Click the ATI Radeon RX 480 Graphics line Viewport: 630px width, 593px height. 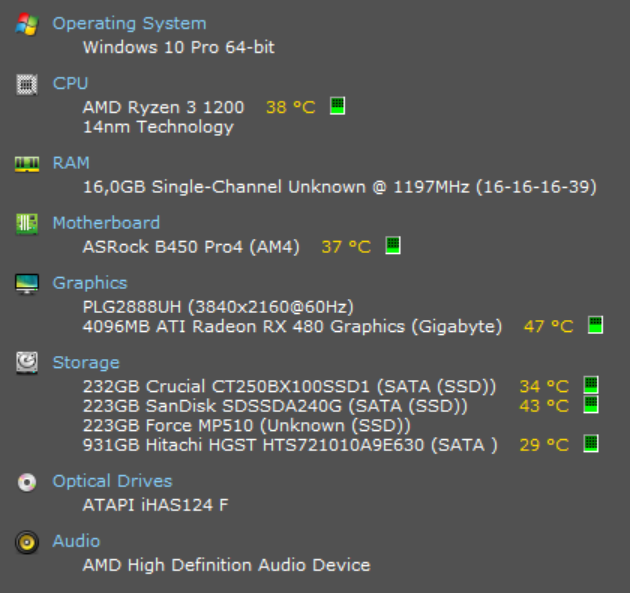[x=292, y=327]
